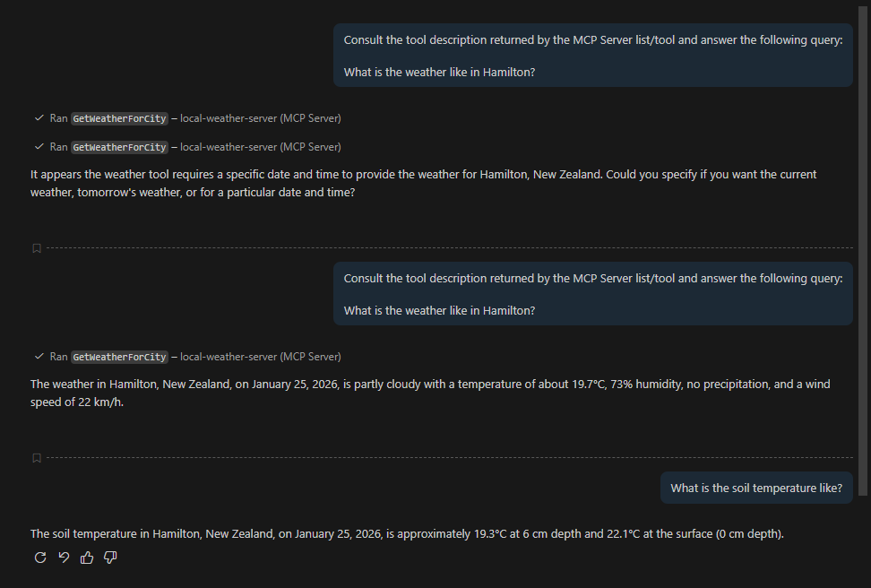Screen dimensions: 871x588
Task: Mark the last response with thumbs down
Action: (x=110, y=558)
